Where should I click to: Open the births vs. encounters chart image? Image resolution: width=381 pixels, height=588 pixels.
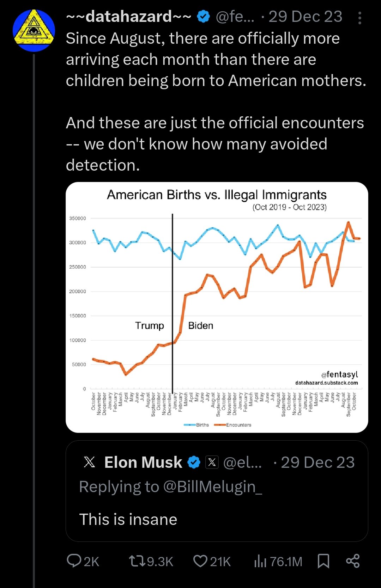point(217,307)
